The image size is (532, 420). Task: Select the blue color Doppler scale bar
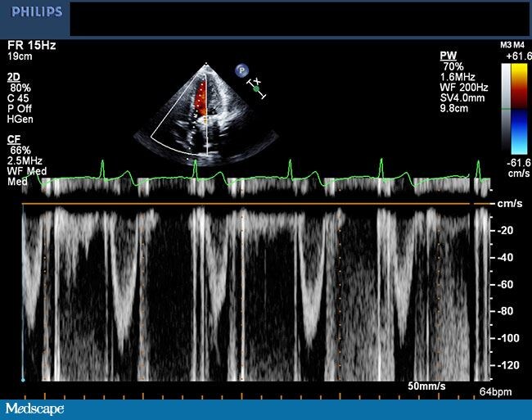coord(520,132)
